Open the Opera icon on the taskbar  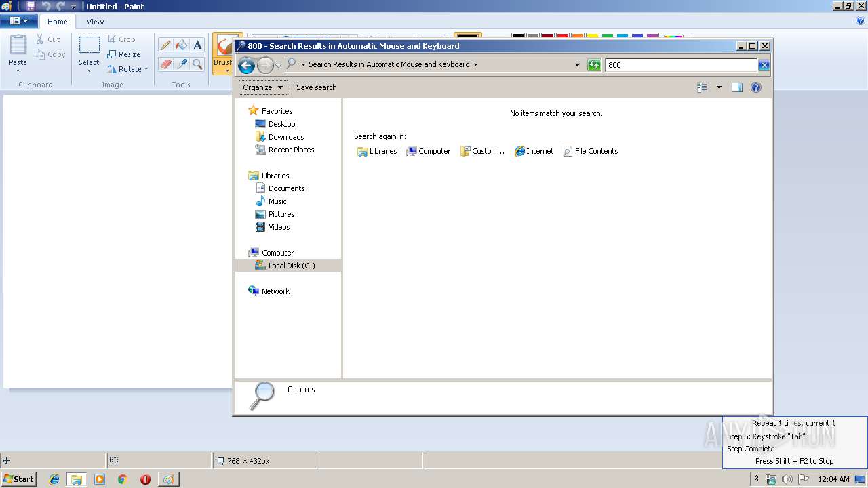coord(145,479)
